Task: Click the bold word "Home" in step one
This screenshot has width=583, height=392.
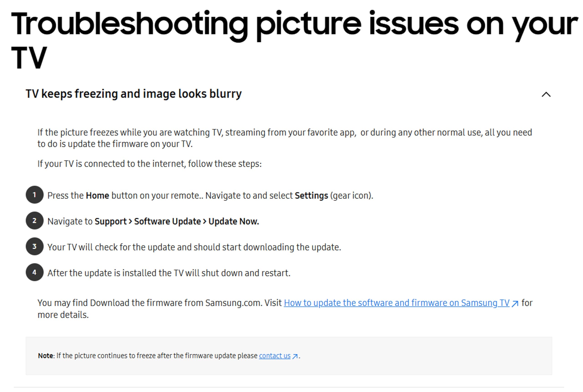Action: pos(97,195)
